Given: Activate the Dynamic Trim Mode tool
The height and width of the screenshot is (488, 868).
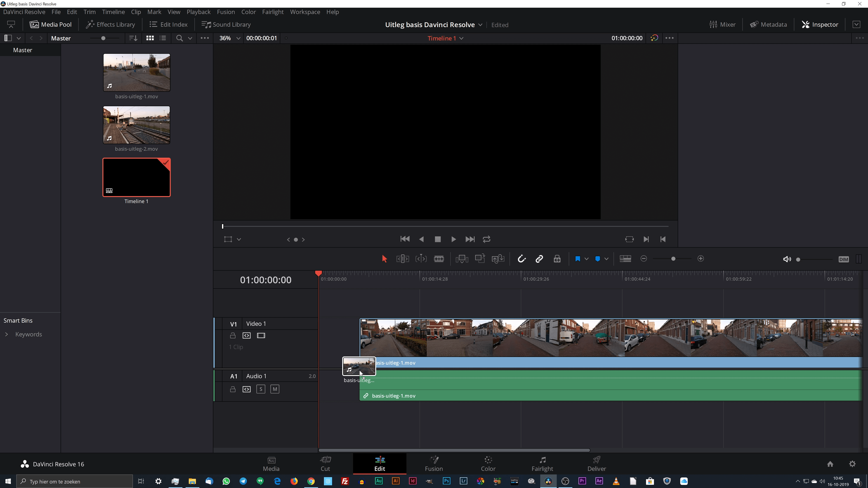Looking at the screenshot, I should tap(421, 259).
